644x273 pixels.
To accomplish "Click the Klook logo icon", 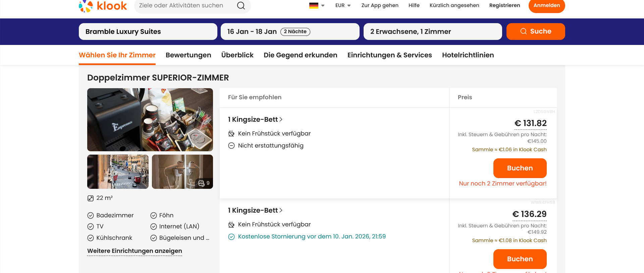I will (86, 6).
